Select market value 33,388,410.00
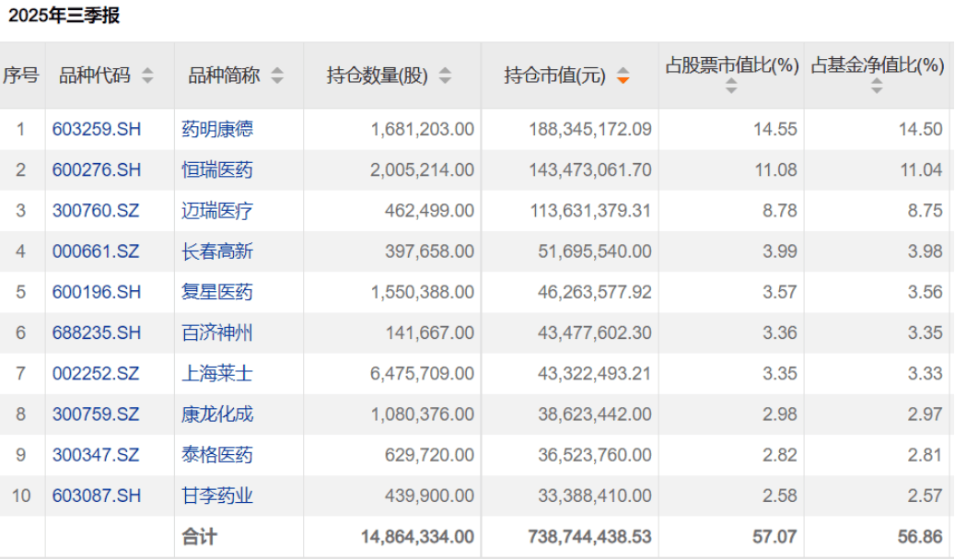The image size is (955, 560). pos(594,496)
